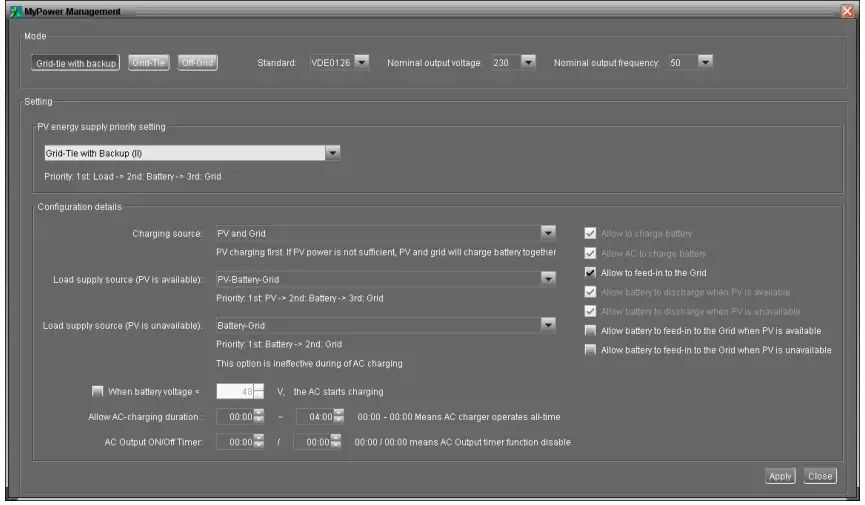Click the 'Priority: 1st: Load' description text
This screenshot has width=865, height=505.
(133, 177)
